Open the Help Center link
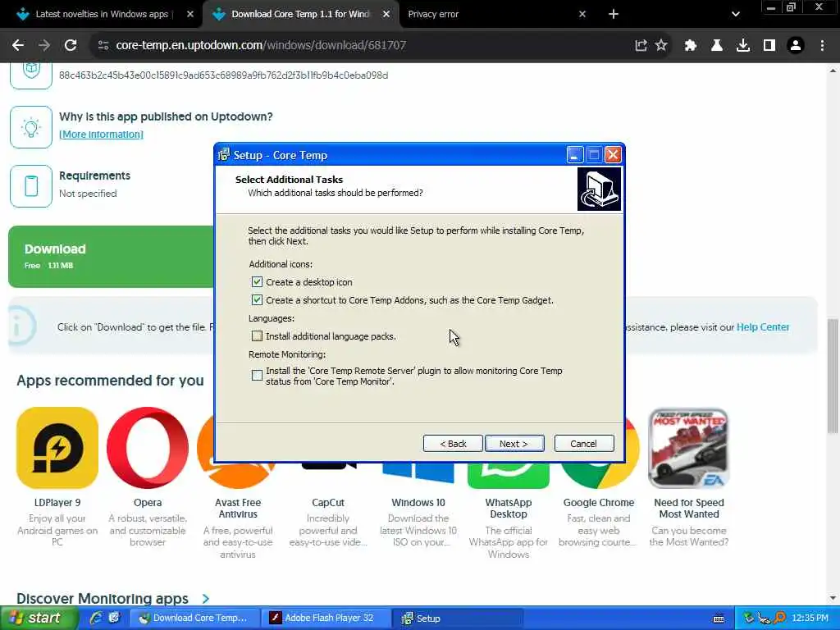Screen dimensions: 840x630 click(763, 326)
